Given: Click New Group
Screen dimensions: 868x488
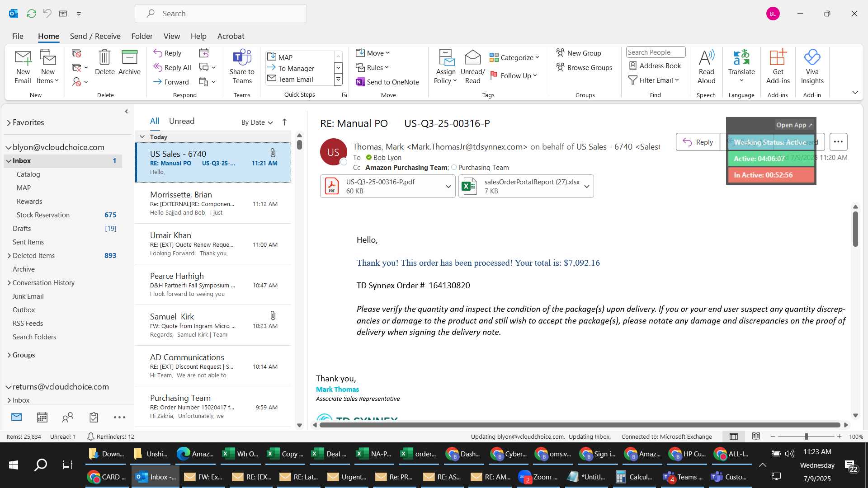Looking at the screenshot, I should [579, 53].
